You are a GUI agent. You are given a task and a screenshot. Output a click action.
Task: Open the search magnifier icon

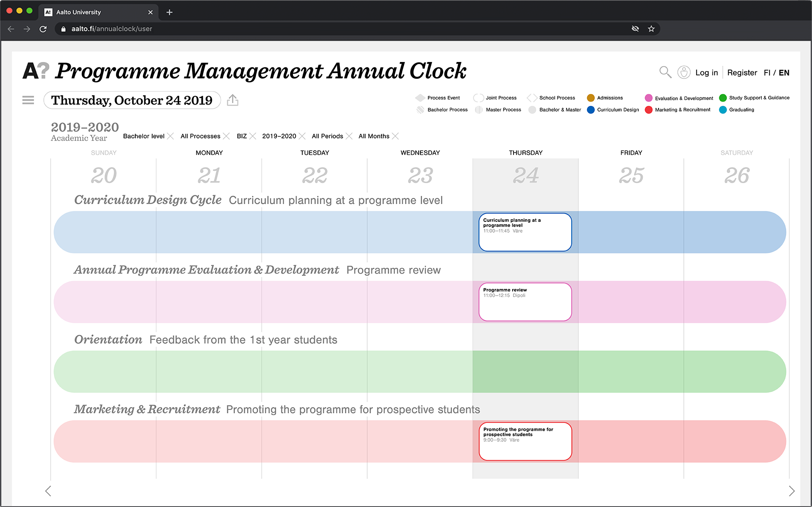(x=665, y=72)
